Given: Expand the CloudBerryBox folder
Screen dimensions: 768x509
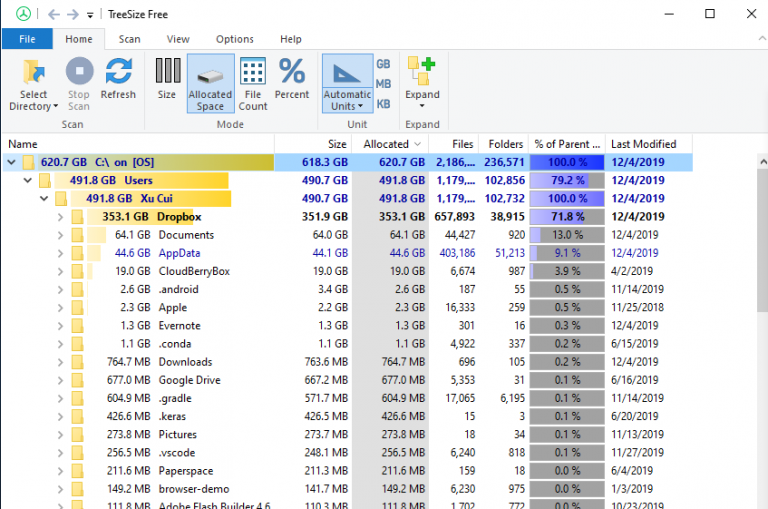Looking at the screenshot, I should [60, 271].
